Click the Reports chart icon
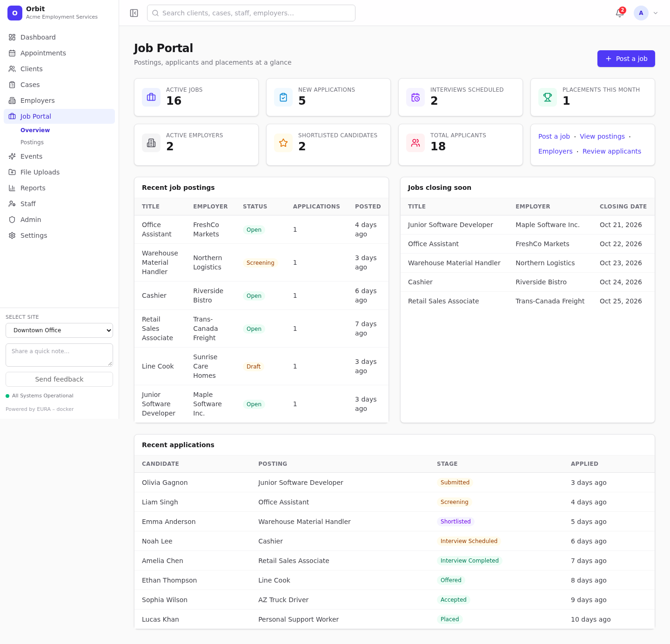Screen dimensions: 670x644 [x=12, y=188]
